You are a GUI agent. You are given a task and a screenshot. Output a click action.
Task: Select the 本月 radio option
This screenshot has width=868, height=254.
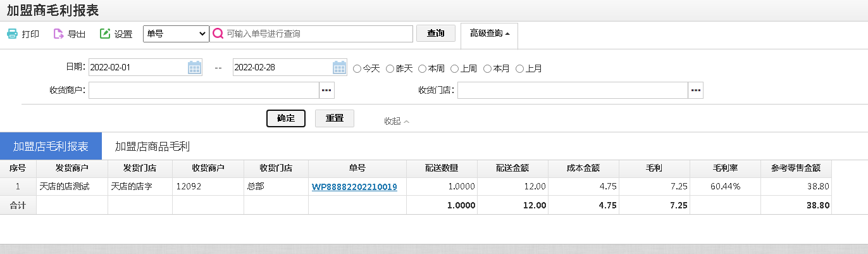(x=487, y=68)
